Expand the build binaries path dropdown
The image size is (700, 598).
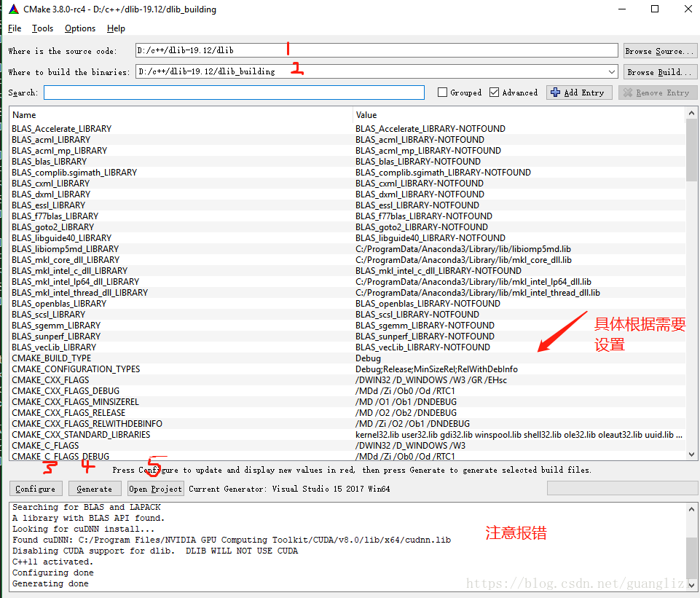tap(612, 72)
